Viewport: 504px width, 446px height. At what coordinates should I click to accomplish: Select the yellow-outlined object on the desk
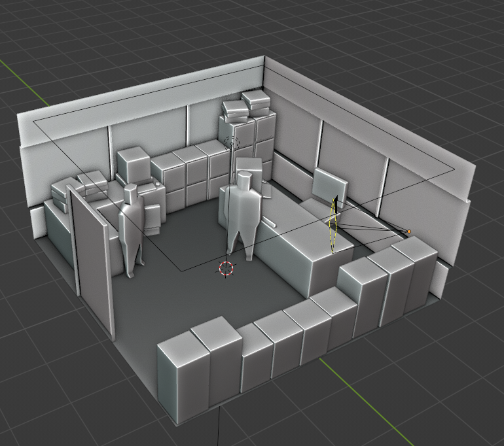pyautogui.click(x=333, y=226)
